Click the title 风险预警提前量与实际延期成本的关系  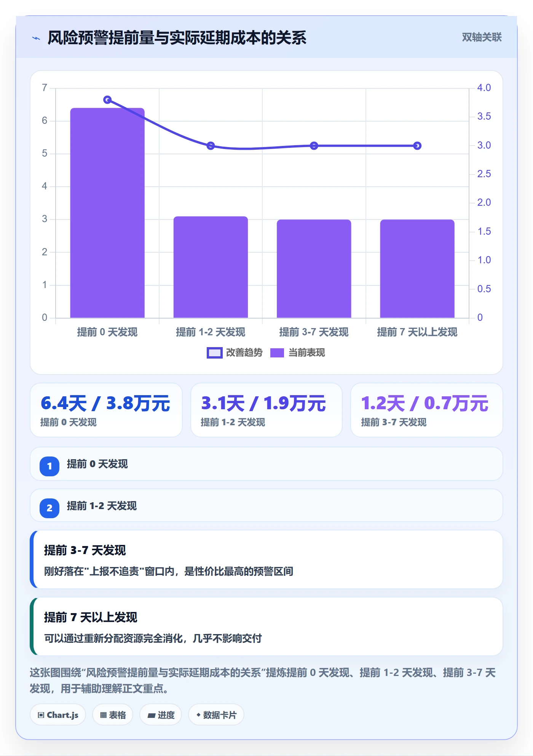pos(177,38)
